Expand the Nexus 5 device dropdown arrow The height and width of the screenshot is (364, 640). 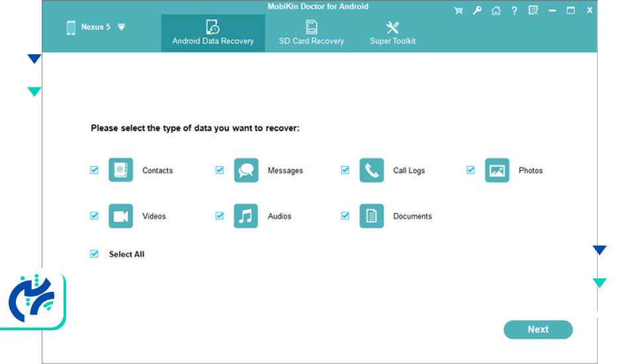(x=121, y=27)
